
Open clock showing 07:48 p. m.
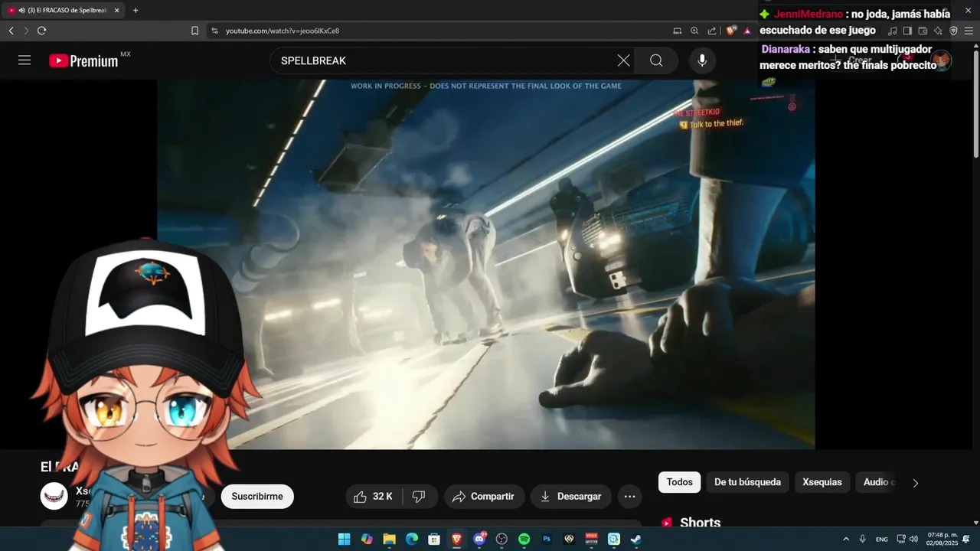point(942,539)
